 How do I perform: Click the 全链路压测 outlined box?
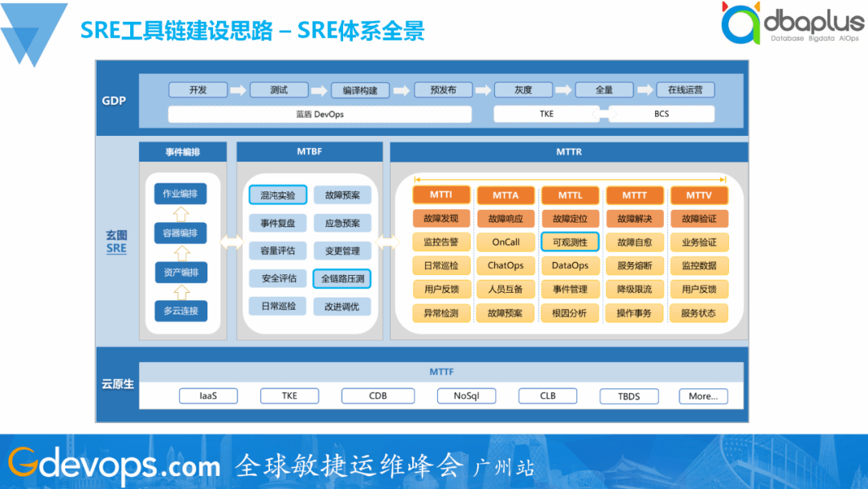(x=341, y=278)
